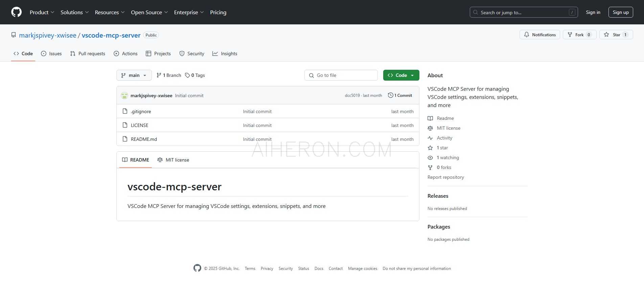Image resolution: width=644 pixels, height=298 pixels.
Task: Open the markjspivey-xwisee owner profile link
Action: click(48, 35)
